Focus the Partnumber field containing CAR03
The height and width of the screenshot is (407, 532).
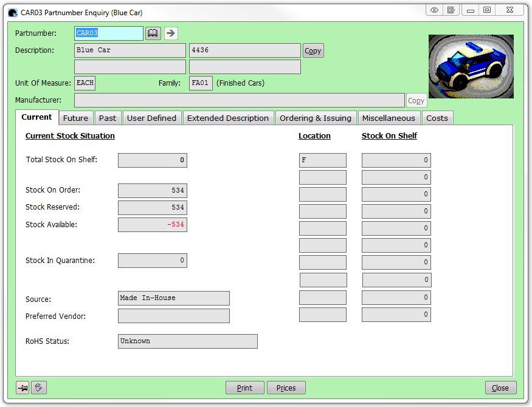point(109,33)
